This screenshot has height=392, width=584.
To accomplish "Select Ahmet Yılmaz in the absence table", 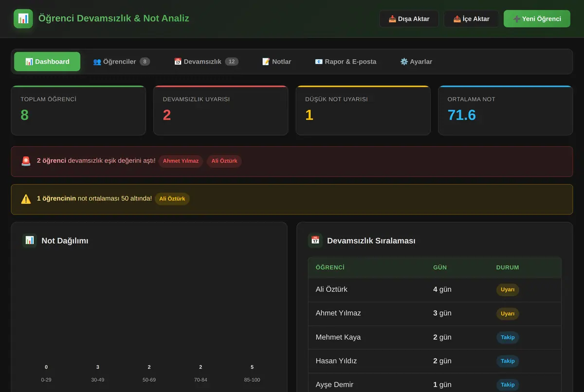I will click(338, 313).
